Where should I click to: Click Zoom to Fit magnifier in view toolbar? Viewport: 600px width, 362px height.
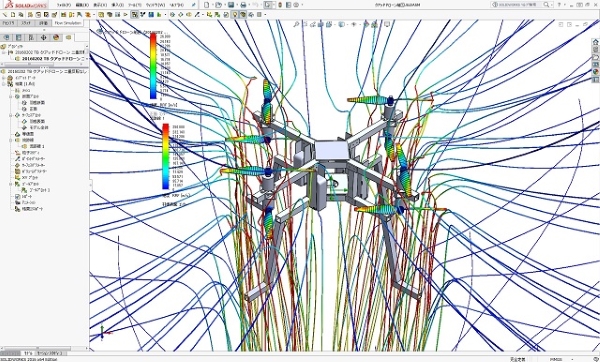[296, 24]
